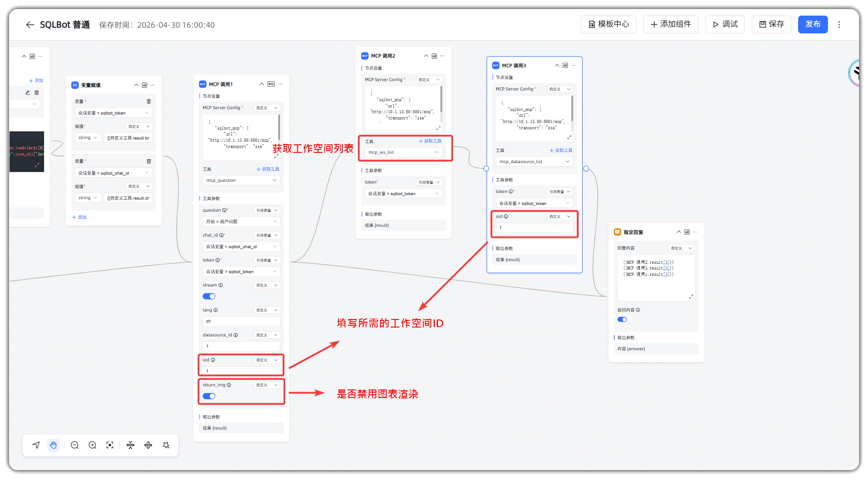Viewport: 868px width, 479px height.
Task: Click the info icon next to datasource_id
Action: [235, 335]
